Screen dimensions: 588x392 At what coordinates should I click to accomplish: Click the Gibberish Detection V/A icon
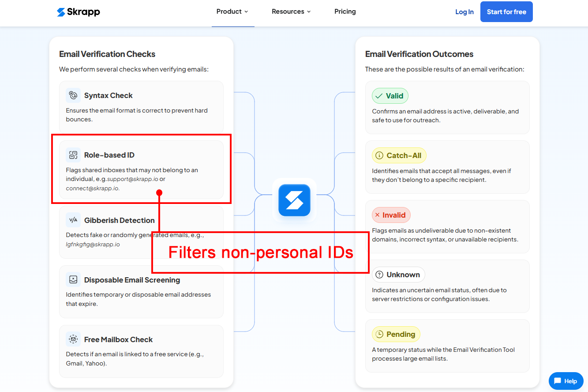[72, 219]
